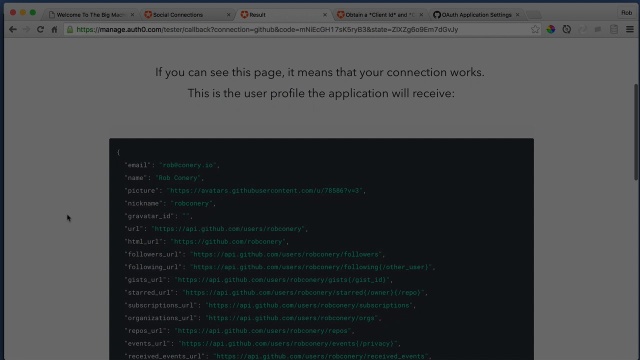
Task: Switch to the Social Connections tab
Action: coord(186,15)
